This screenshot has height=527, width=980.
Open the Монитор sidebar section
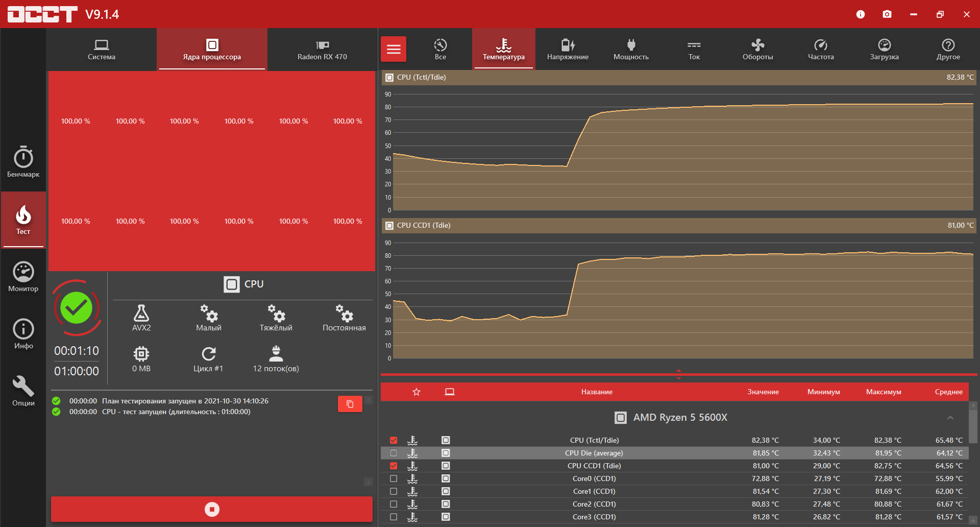pyautogui.click(x=23, y=276)
